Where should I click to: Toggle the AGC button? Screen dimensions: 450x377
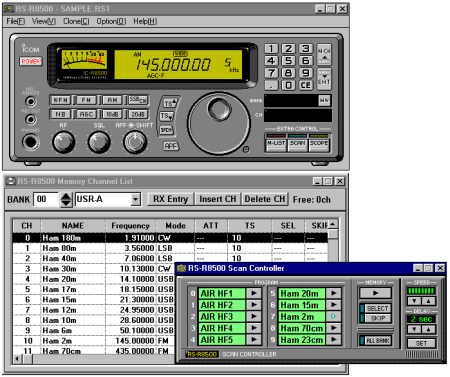(x=86, y=114)
